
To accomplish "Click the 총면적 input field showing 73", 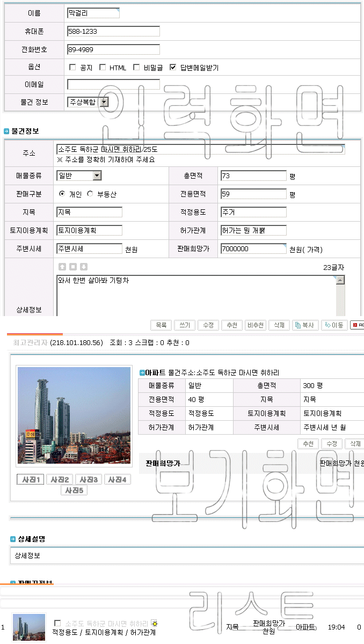I will 253,175.
